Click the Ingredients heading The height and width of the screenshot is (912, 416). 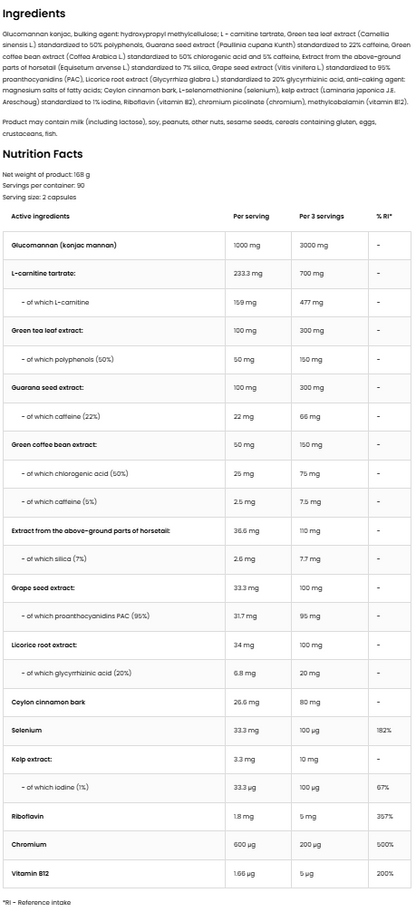(x=34, y=13)
